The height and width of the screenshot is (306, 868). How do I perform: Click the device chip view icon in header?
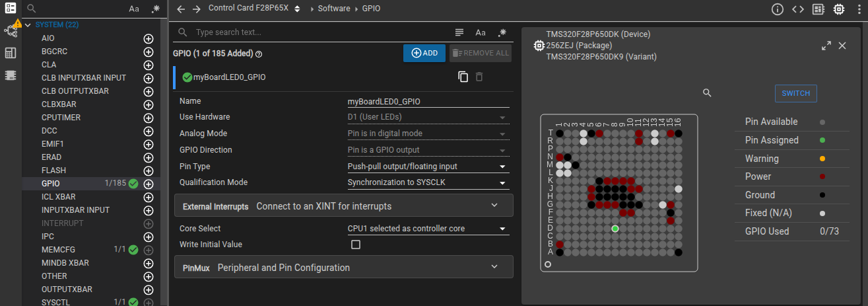point(839,9)
